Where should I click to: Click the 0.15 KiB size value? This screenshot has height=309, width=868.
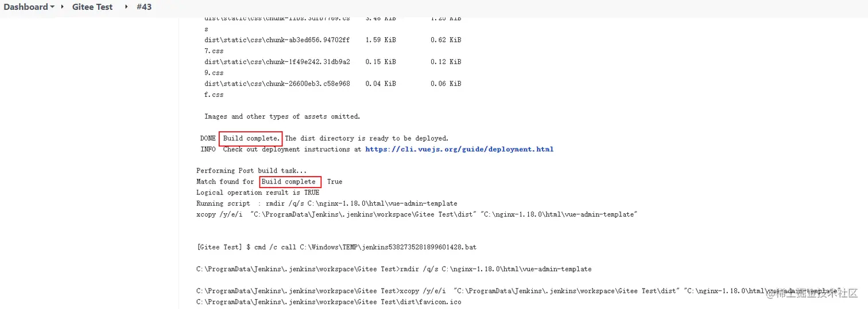tap(381, 62)
